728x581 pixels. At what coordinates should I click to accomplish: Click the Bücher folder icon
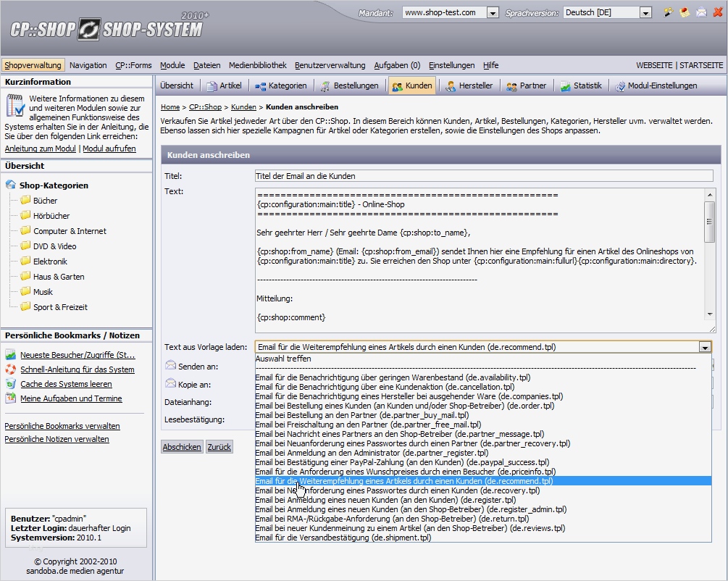pyautogui.click(x=25, y=200)
